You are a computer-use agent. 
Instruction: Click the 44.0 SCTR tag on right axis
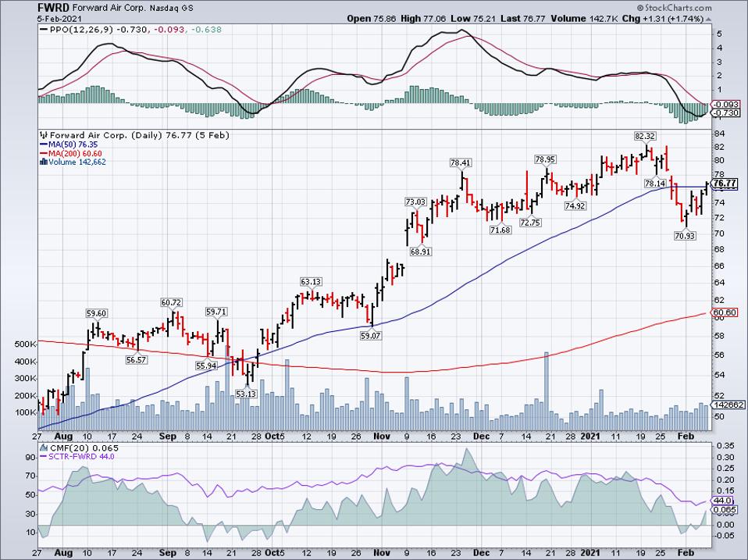pos(722,501)
